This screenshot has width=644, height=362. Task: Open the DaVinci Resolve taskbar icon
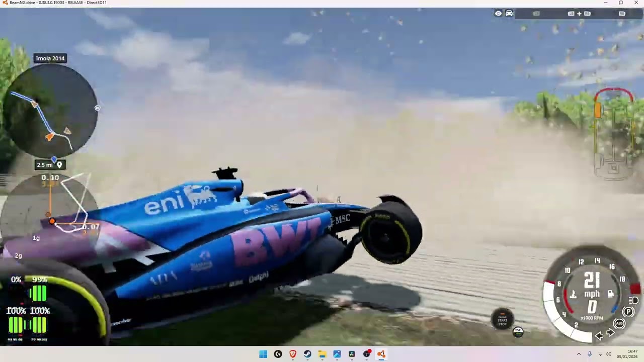point(352,354)
